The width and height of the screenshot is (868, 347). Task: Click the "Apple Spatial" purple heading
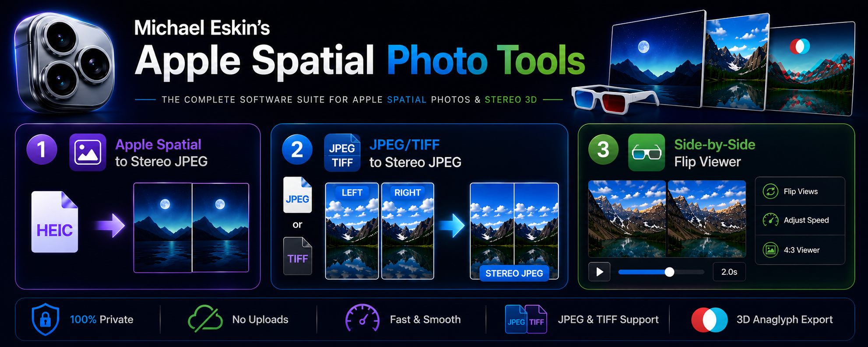158,145
